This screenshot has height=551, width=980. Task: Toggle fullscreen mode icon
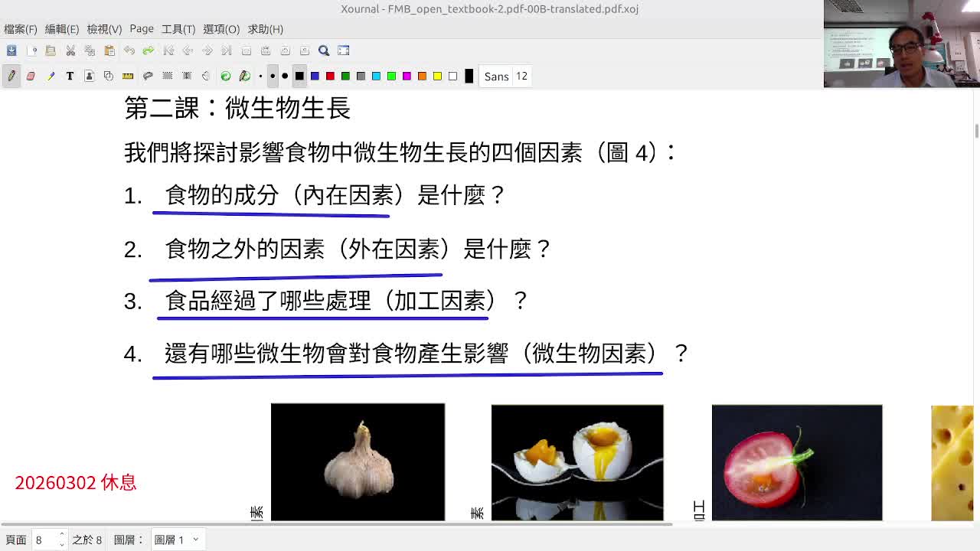tap(344, 51)
